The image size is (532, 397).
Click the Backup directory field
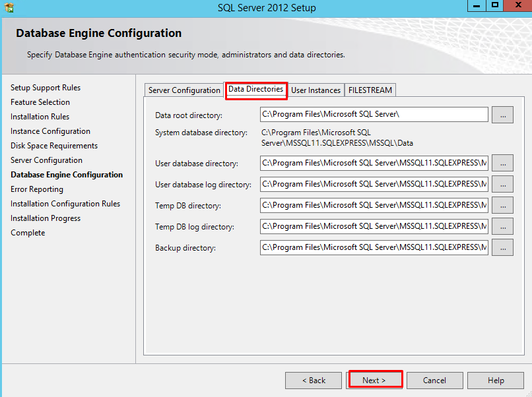374,247
